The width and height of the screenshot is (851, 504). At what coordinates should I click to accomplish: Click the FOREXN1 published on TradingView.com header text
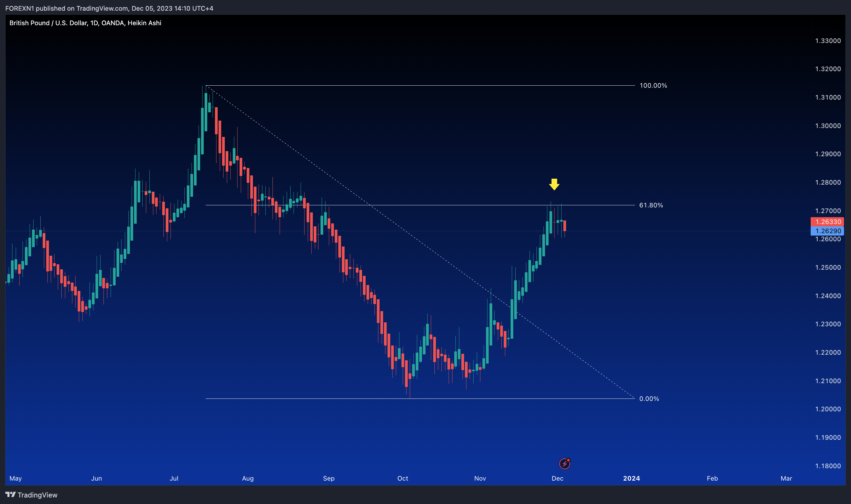click(x=109, y=8)
